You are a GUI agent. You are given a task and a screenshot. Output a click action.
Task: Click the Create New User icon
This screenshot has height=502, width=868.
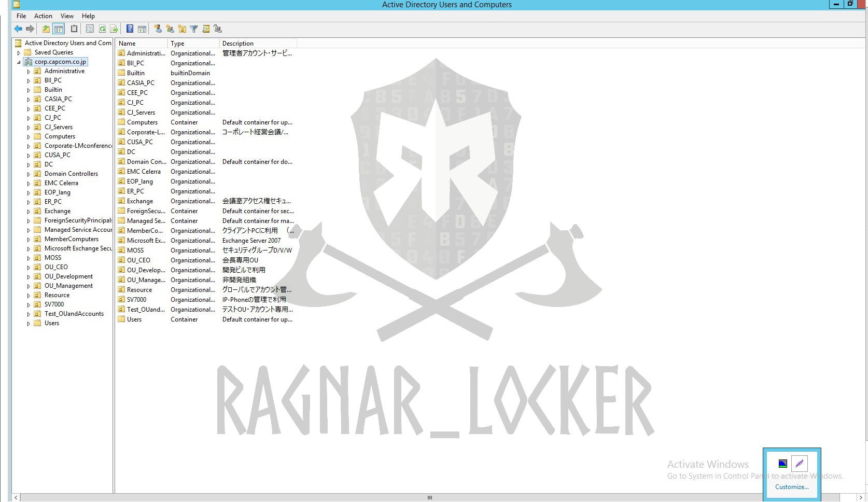click(158, 29)
